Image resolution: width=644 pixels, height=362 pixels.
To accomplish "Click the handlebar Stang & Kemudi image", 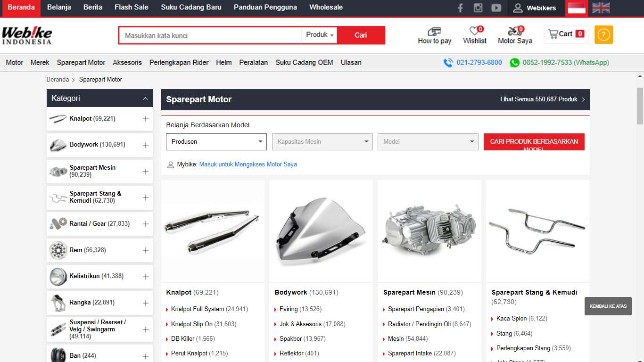I will [537, 231].
